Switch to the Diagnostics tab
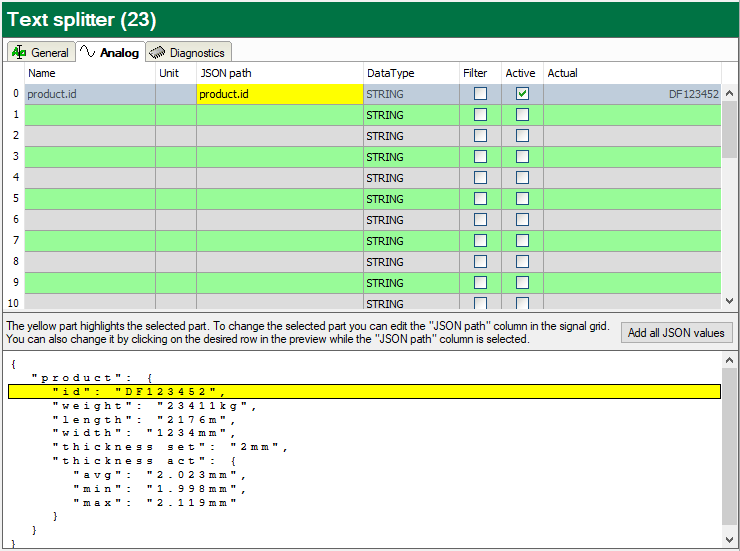The height and width of the screenshot is (551, 740). click(x=196, y=53)
